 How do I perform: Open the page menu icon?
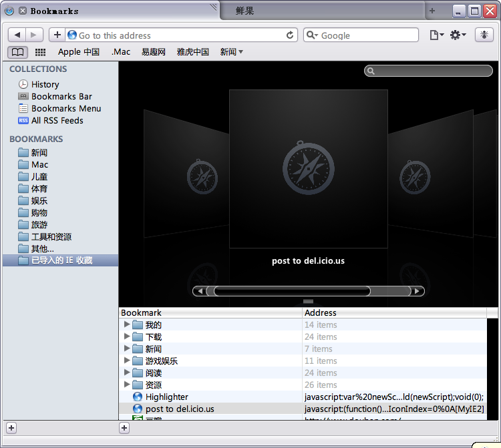[x=436, y=35]
